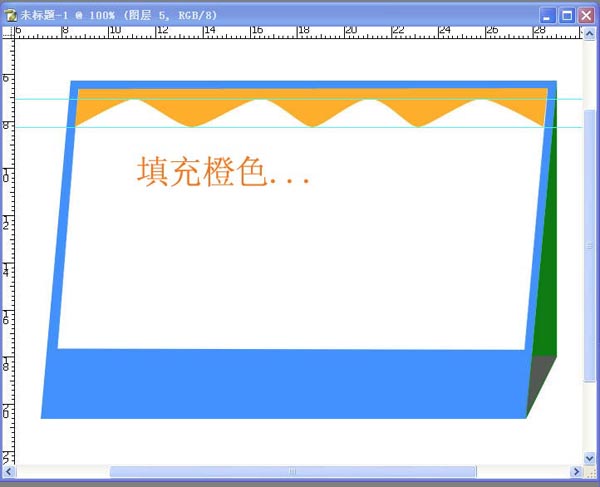Minimize the document window
600x487 pixels.
pyautogui.click(x=549, y=15)
